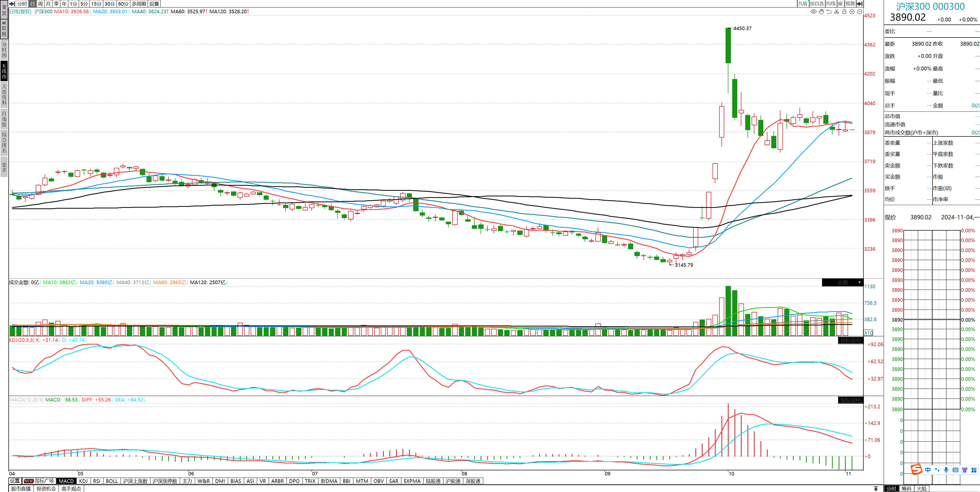Click the zoom-out minus circle icon
The image size is (980, 492).
pos(860,12)
